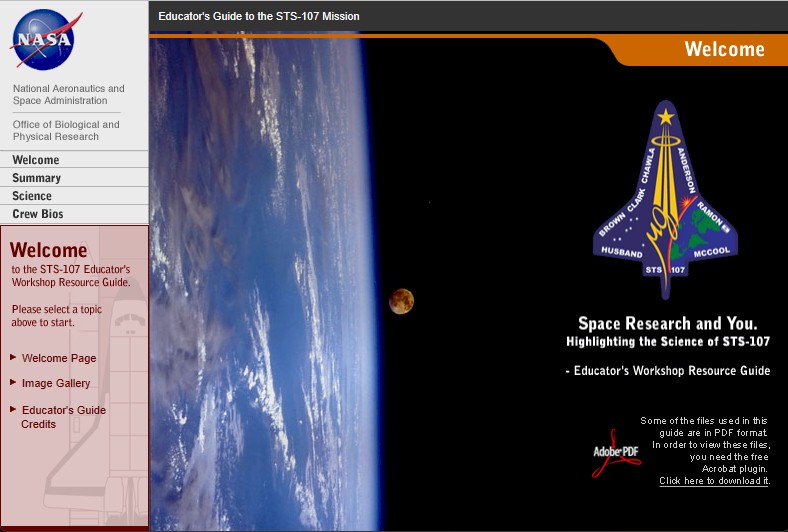Image resolution: width=788 pixels, height=532 pixels.
Task: Click the orange Welcome header banner
Action: [x=700, y=50]
